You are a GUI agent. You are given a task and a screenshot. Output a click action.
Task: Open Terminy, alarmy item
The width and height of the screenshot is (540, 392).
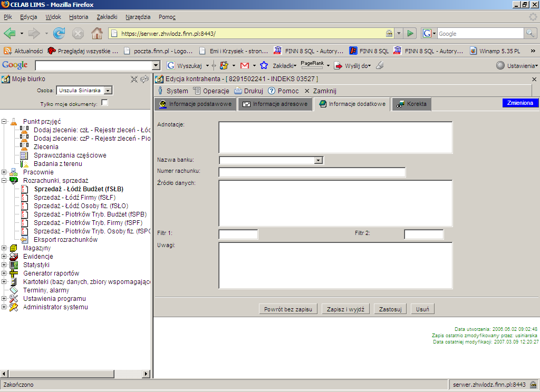click(x=46, y=290)
